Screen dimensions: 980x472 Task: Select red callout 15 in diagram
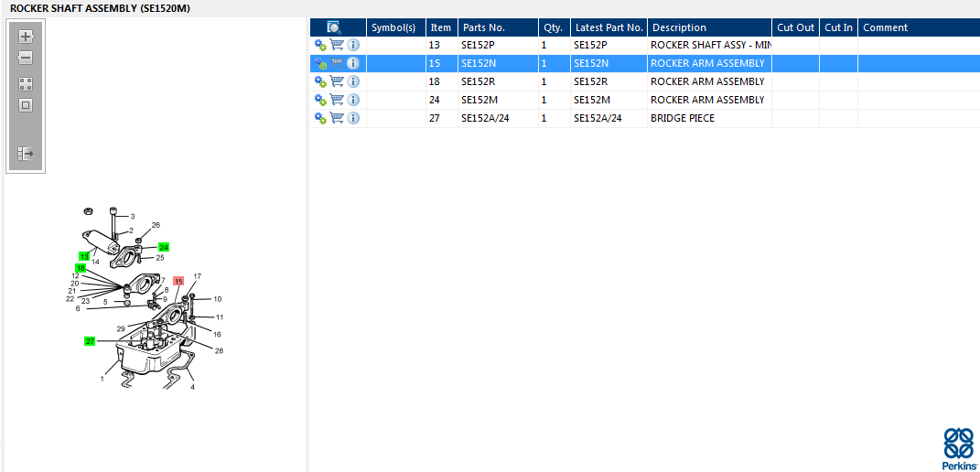(178, 282)
